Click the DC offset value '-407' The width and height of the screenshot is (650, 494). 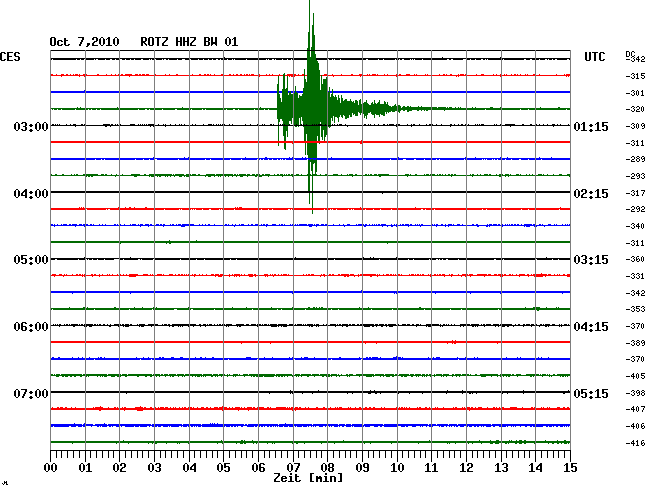pos(635,409)
